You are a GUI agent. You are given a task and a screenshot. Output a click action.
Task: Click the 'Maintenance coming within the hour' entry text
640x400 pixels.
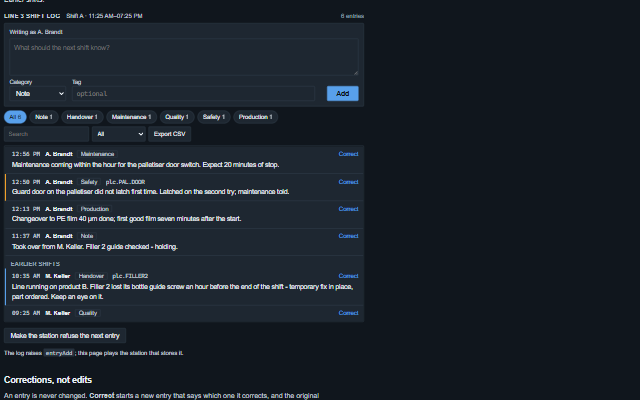click(145, 165)
